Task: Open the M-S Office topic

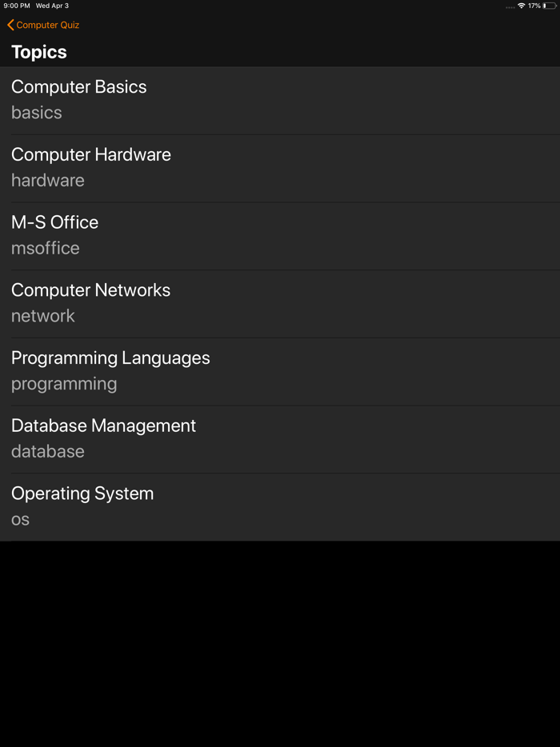Action: 55,222
